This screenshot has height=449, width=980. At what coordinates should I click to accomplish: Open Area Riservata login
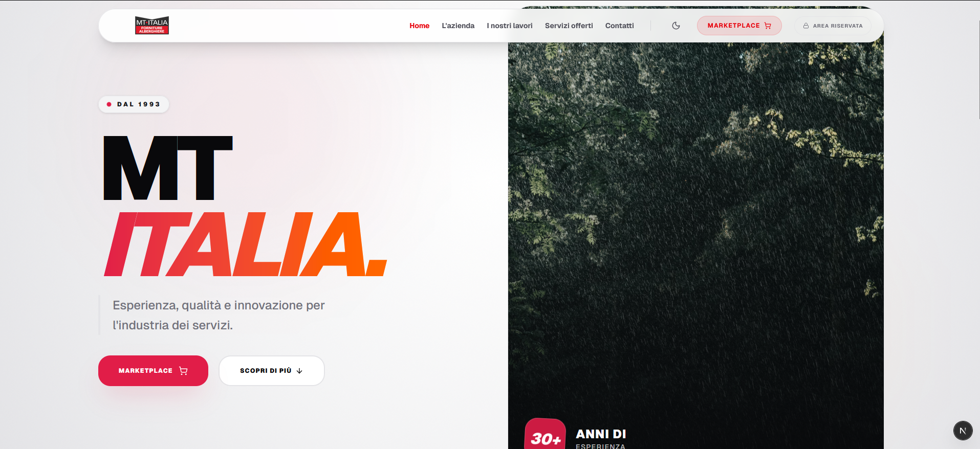tap(833, 26)
